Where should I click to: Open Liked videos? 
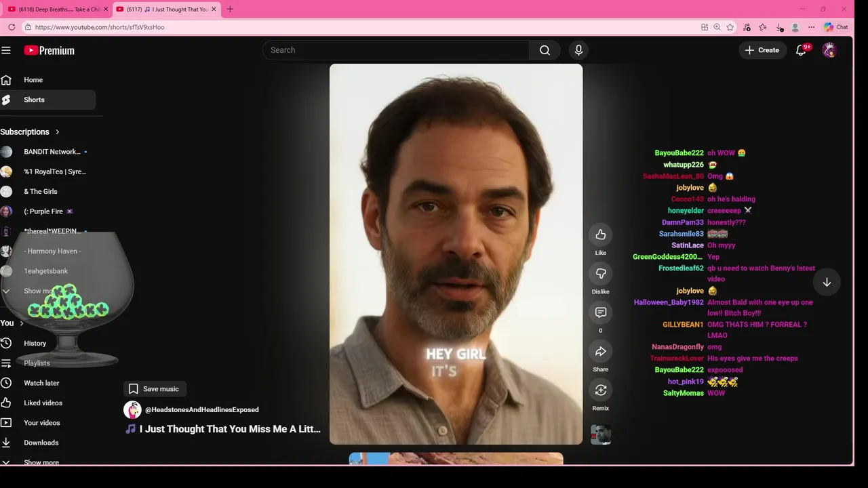pyautogui.click(x=47, y=403)
